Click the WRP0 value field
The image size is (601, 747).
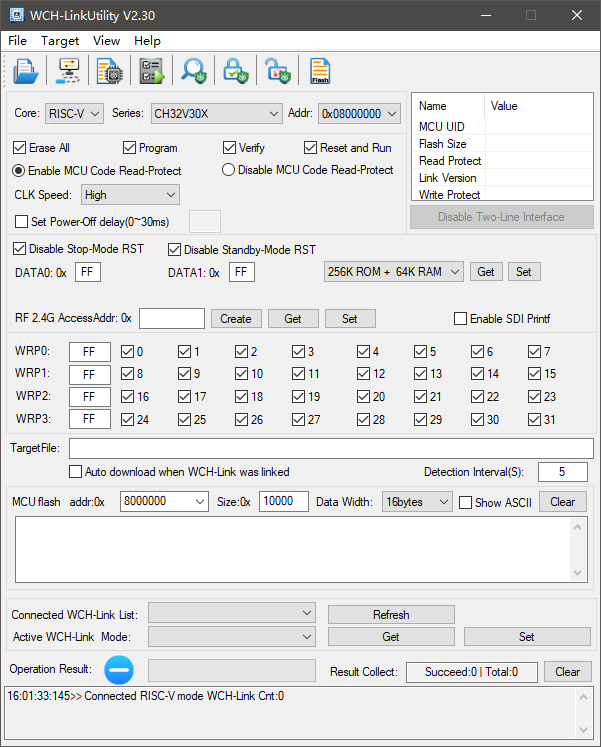point(90,352)
